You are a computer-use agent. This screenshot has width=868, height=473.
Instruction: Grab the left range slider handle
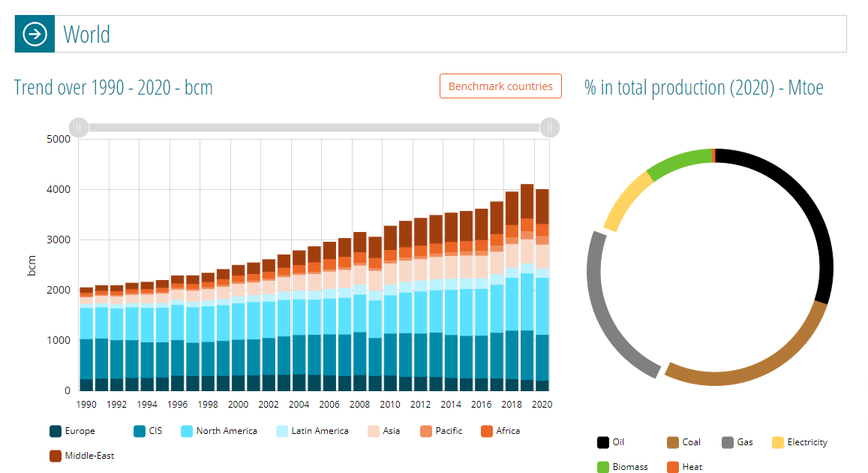79,128
